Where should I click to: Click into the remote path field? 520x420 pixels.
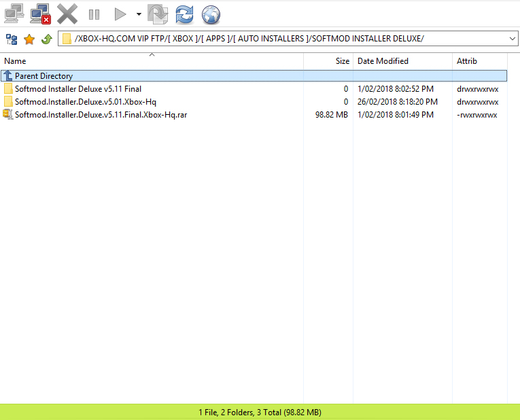285,39
